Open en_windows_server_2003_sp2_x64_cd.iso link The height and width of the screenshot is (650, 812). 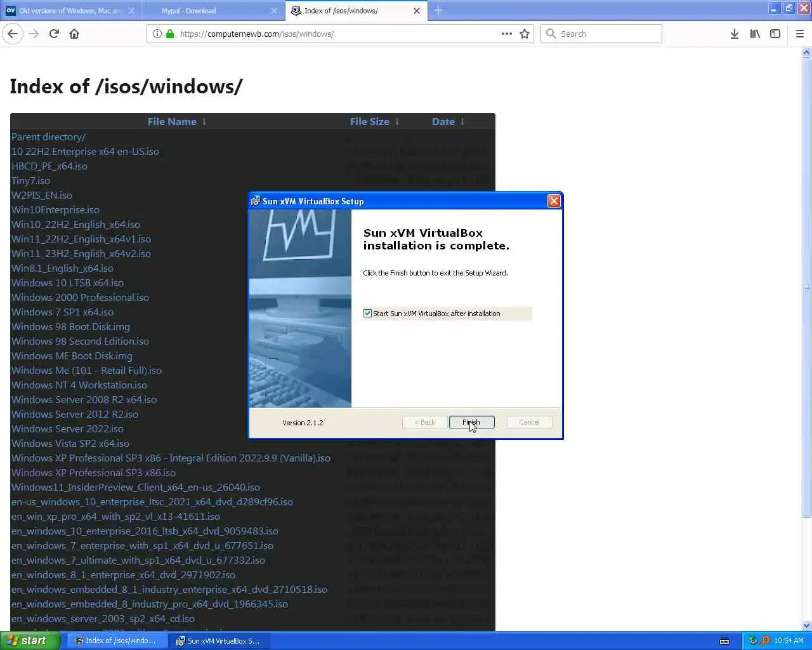click(103, 618)
